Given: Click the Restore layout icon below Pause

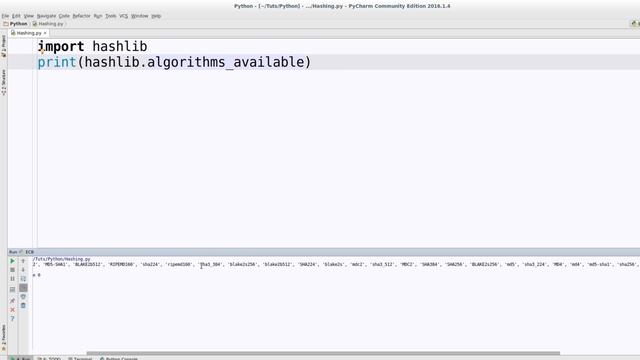Looking at the screenshot, I should point(12,289).
